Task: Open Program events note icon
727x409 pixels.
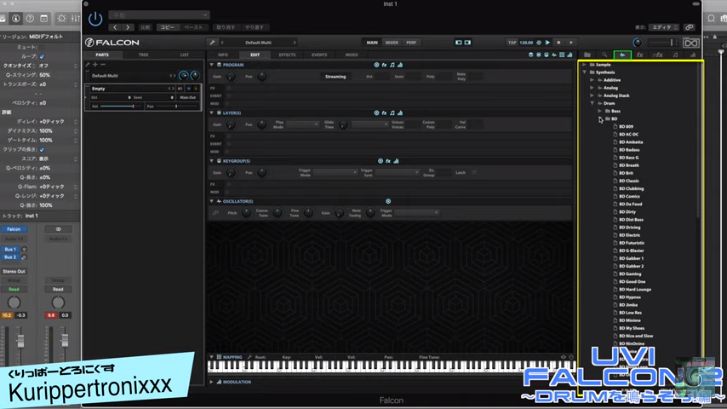Action: (392, 65)
